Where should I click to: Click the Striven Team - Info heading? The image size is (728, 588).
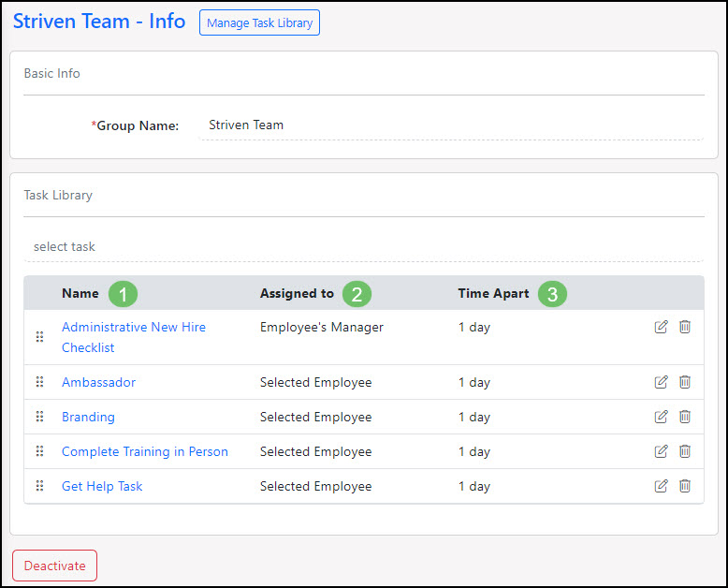coord(99,22)
